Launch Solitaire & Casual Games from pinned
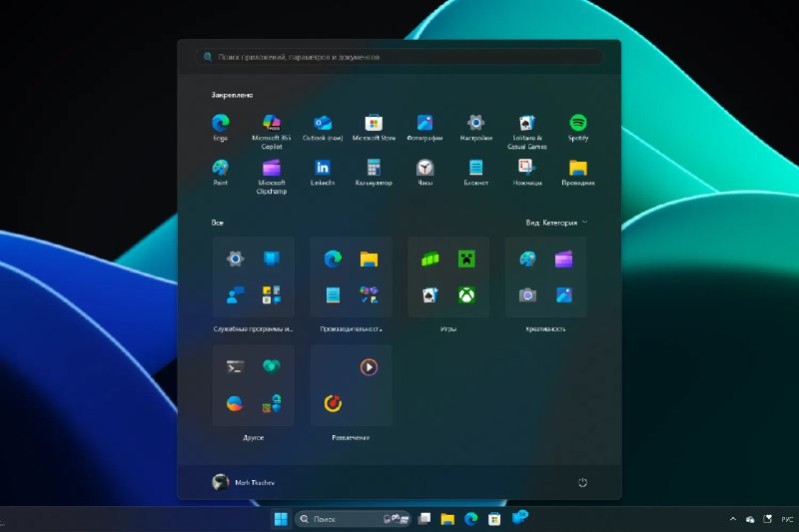799x532 pixels. pyautogui.click(x=527, y=132)
